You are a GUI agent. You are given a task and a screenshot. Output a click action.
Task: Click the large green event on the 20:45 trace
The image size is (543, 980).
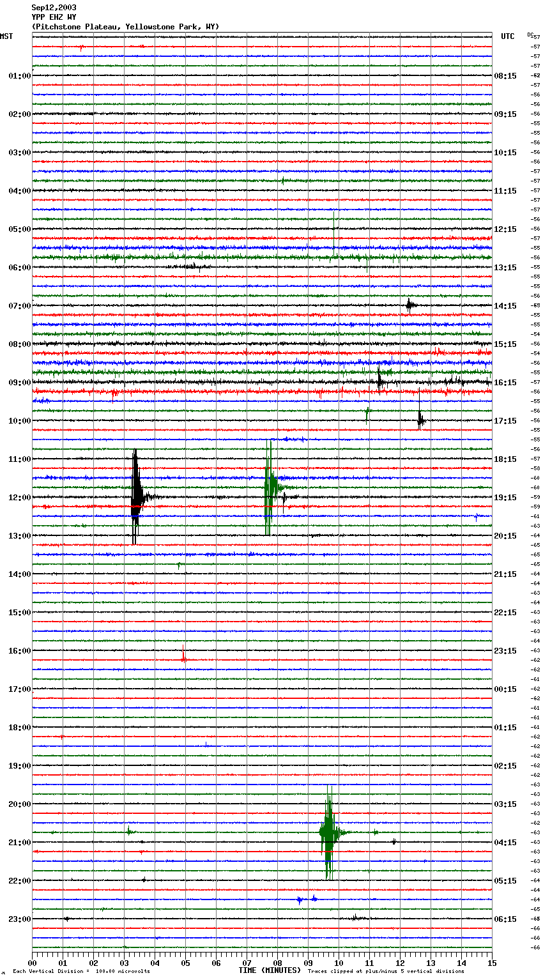[x=328, y=832]
